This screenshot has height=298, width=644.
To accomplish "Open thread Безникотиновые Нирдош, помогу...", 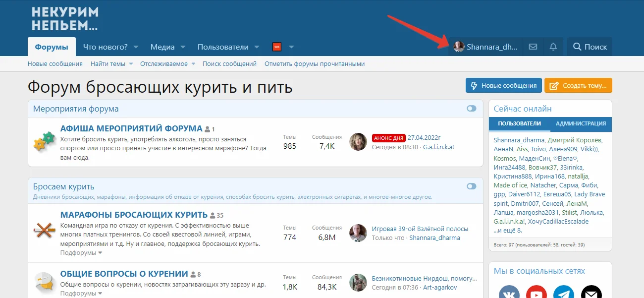I will (425, 278).
